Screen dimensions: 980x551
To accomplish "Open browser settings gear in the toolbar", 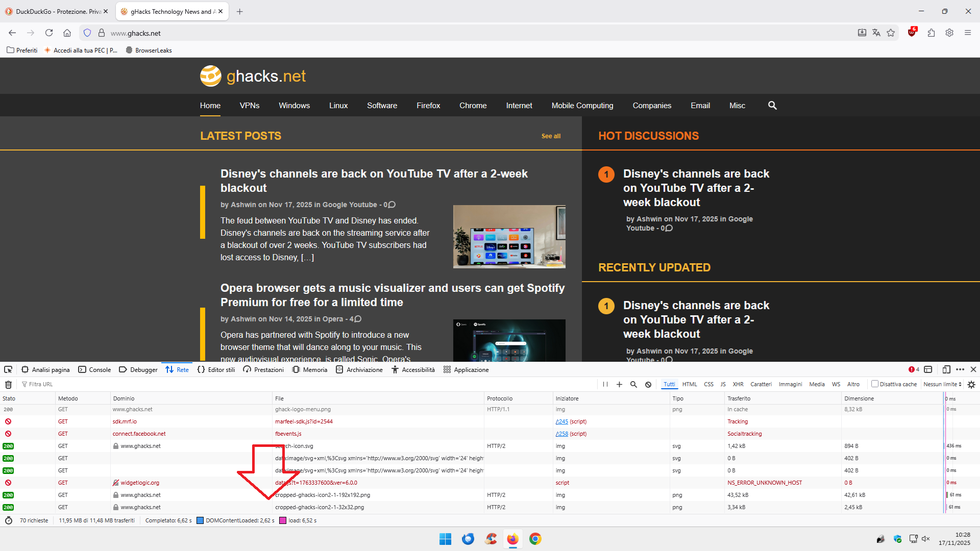I will click(x=949, y=33).
